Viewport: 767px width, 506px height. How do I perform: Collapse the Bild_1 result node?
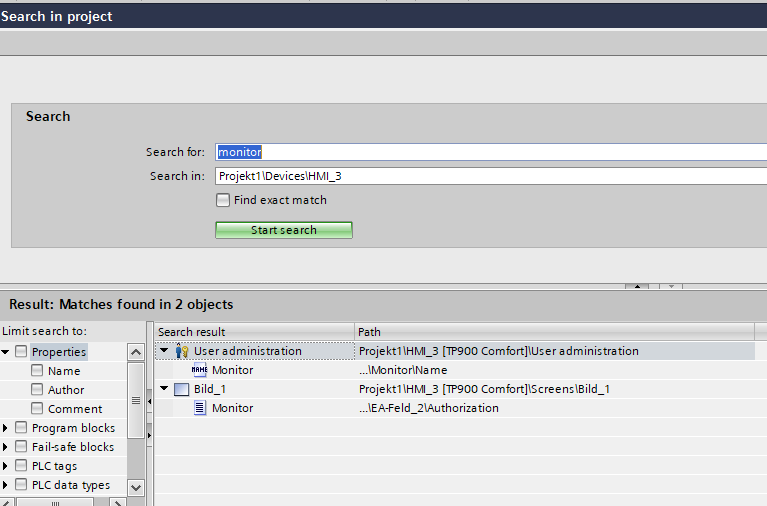pyautogui.click(x=164, y=389)
